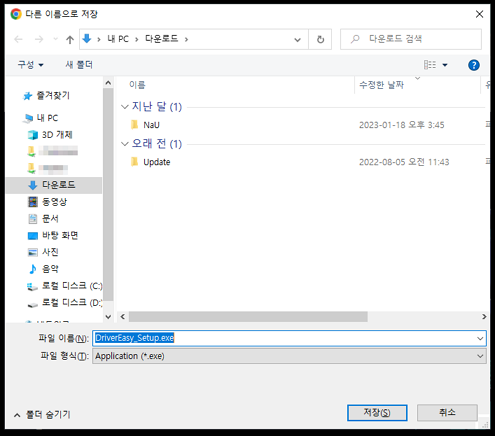Sort by the 이름 column header
The image size is (495, 436).
tap(137, 85)
